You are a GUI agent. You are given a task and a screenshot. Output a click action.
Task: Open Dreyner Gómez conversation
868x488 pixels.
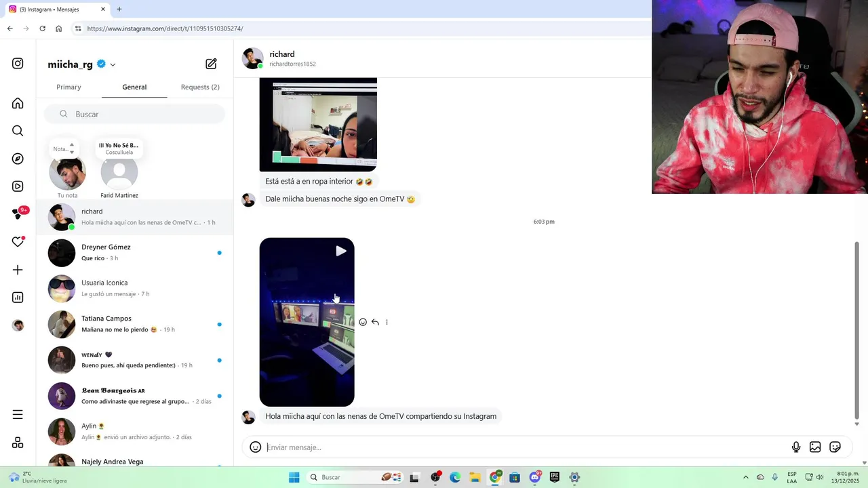(x=134, y=253)
